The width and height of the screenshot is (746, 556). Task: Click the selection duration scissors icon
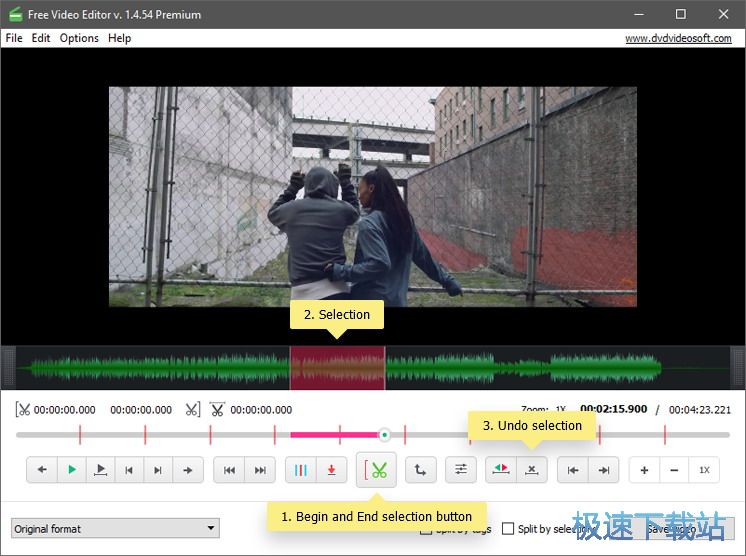[217, 410]
